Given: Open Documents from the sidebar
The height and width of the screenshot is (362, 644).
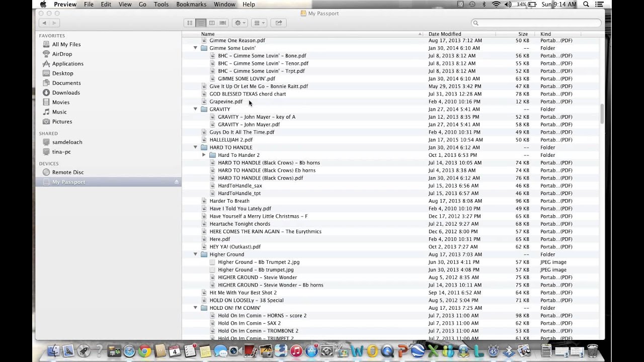Looking at the screenshot, I should [66, 83].
